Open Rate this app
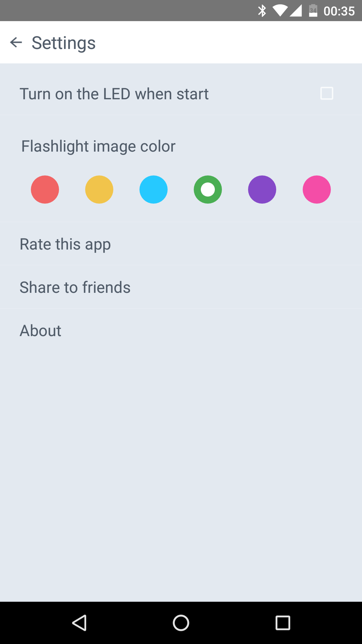The image size is (362, 644). point(65,244)
